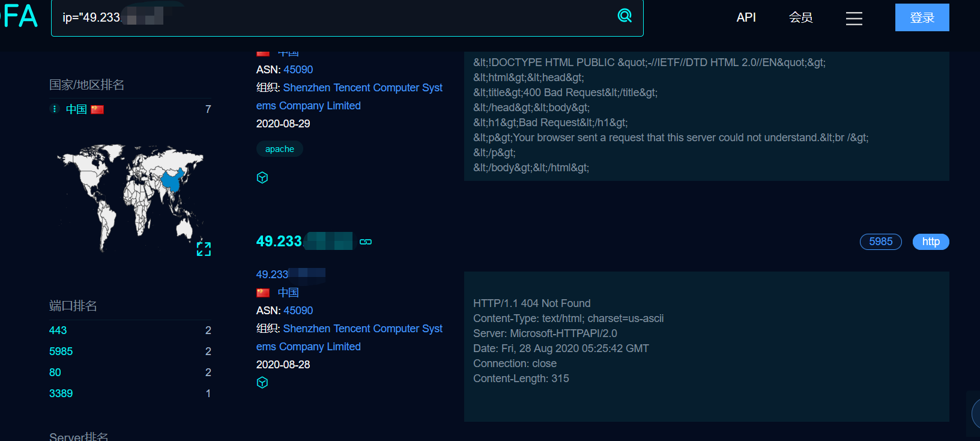Click the FOFA logo
Image resolution: width=980 pixels, height=441 pixels.
pyautogui.click(x=20, y=16)
